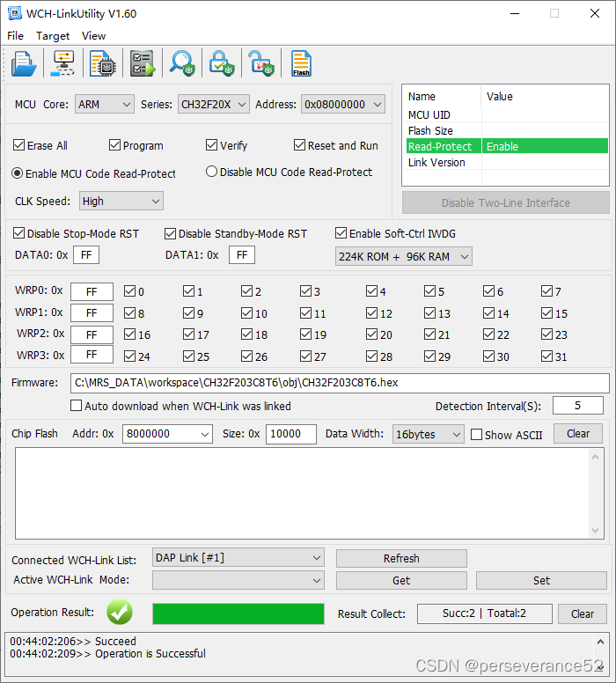Toggle Disable Stop-Mode RST checkbox
616x683 pixels.
(18, 233)
